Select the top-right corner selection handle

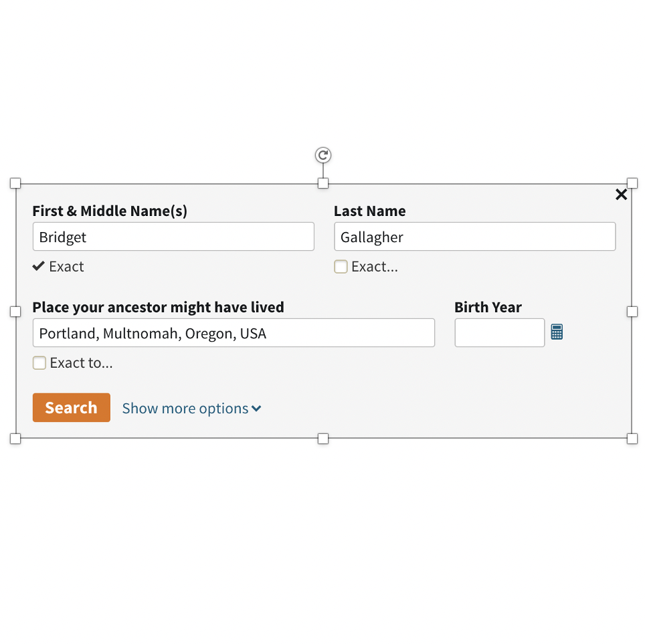point(632,183)
